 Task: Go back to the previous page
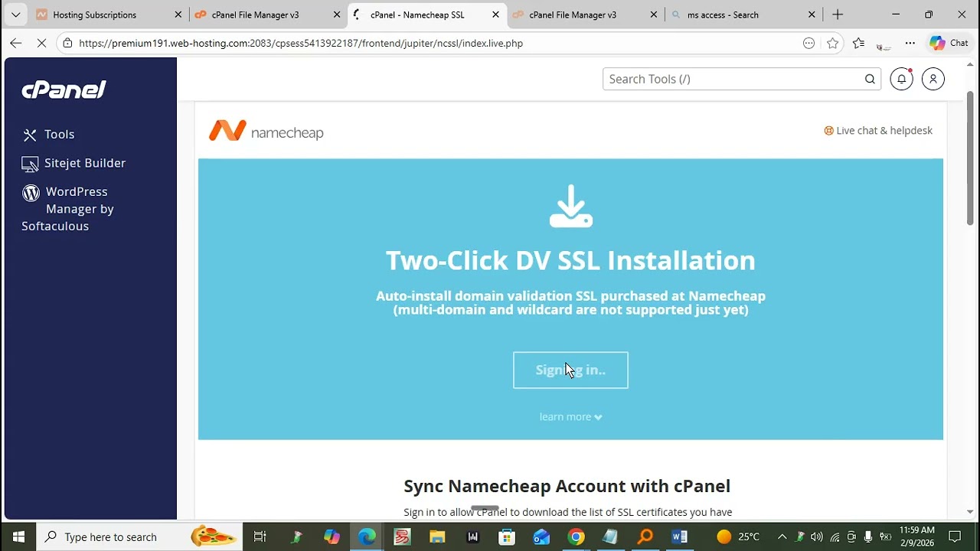click(16, 44)
